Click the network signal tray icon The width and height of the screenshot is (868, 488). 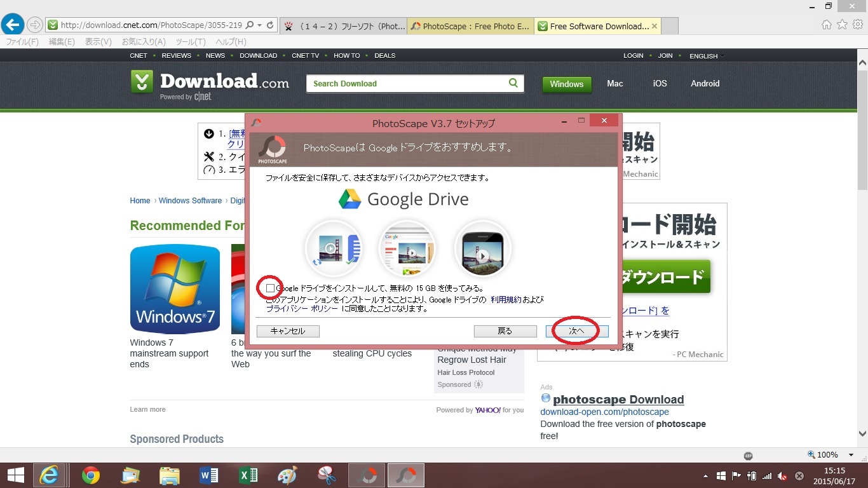[768, 476]
